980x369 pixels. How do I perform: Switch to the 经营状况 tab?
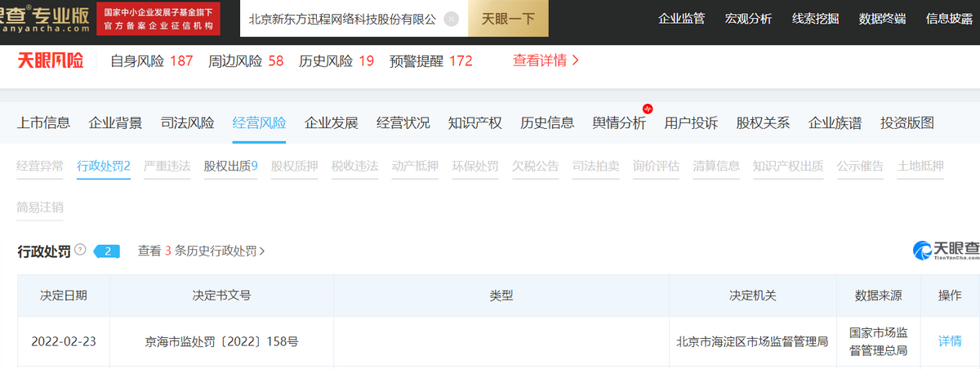click(403, 122)
